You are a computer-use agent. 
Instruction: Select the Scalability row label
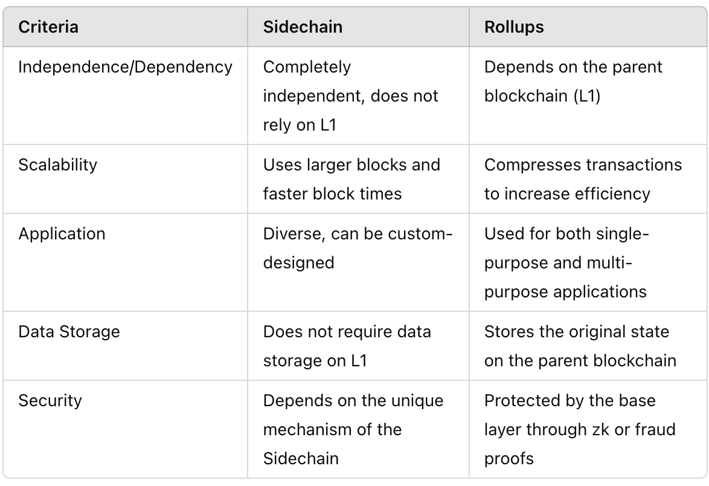coord(57,165)
